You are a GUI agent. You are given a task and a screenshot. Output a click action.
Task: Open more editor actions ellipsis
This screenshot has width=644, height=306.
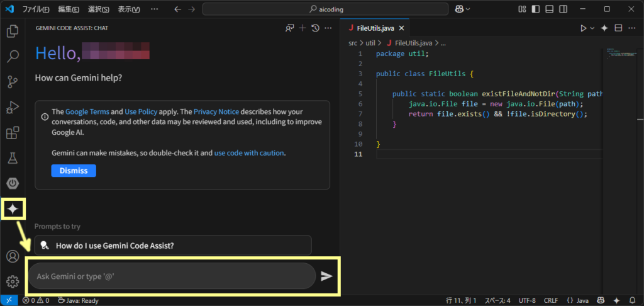coord(631,28)
